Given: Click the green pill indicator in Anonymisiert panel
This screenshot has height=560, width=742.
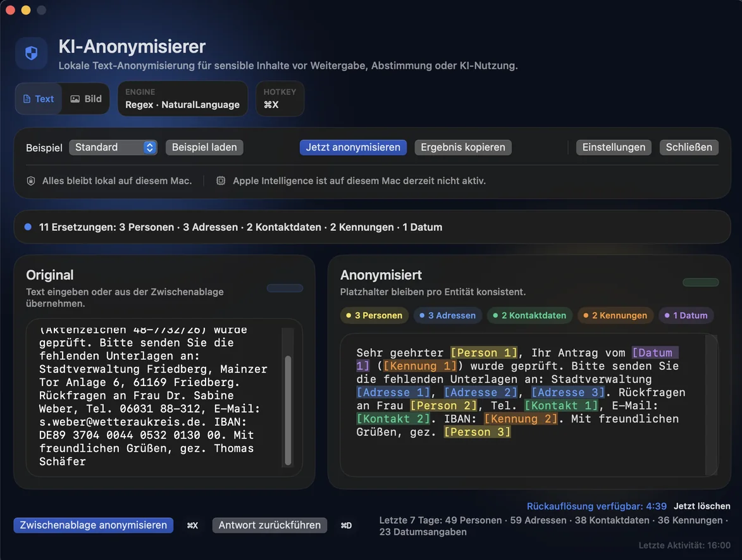Looking at the screenshot, I should (x=700, y=282).
